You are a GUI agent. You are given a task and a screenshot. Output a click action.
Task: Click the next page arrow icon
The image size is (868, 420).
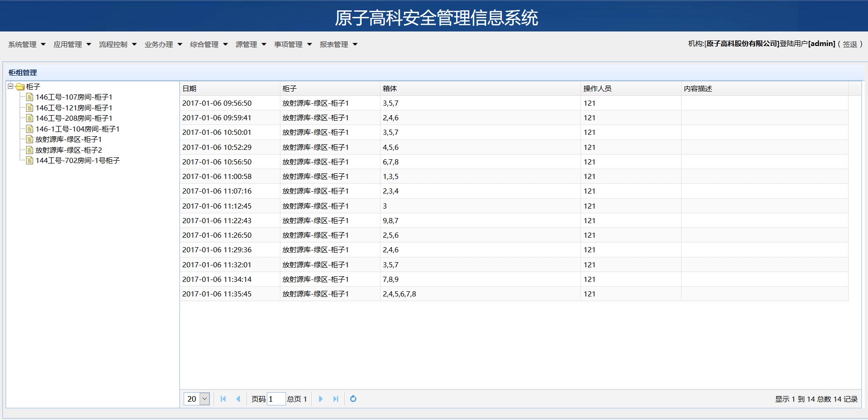click(321, 399)
